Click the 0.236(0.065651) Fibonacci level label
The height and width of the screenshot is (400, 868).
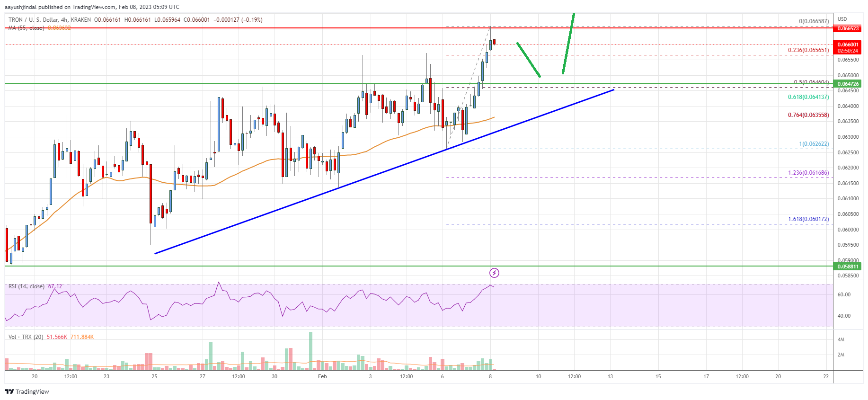click(x=808, y=50)
